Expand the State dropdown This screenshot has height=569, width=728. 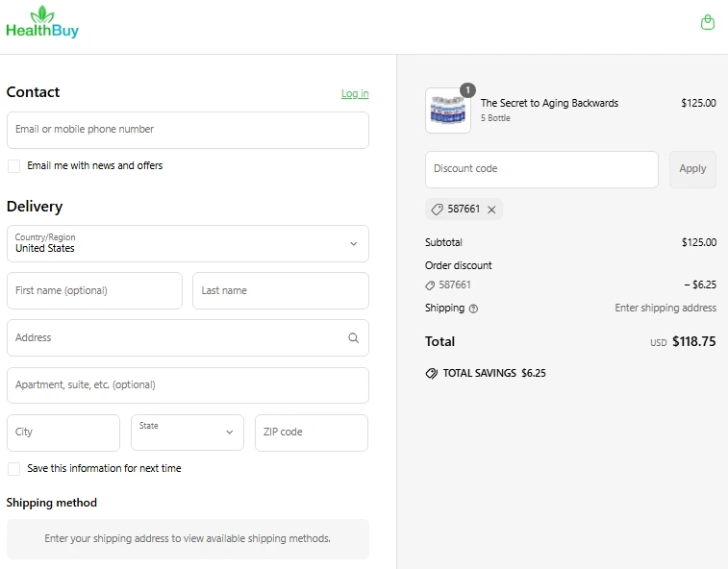188,433
